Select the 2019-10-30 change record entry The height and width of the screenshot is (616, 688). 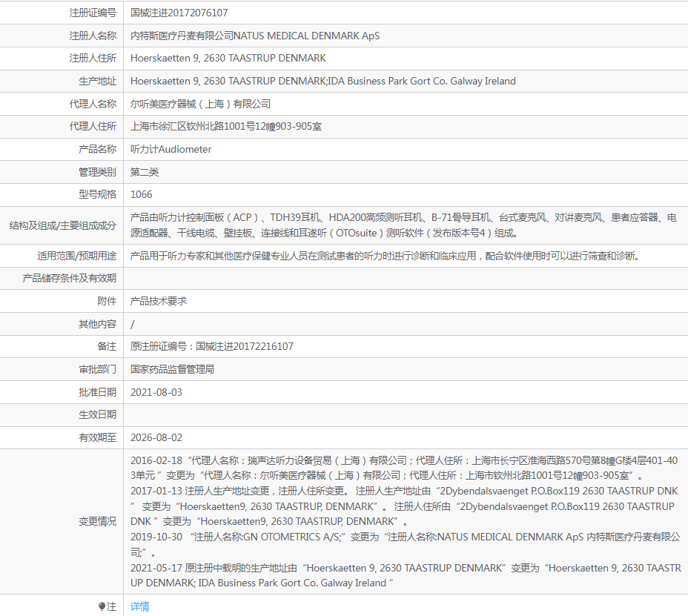pyautogui.click(x=406, y=544)
